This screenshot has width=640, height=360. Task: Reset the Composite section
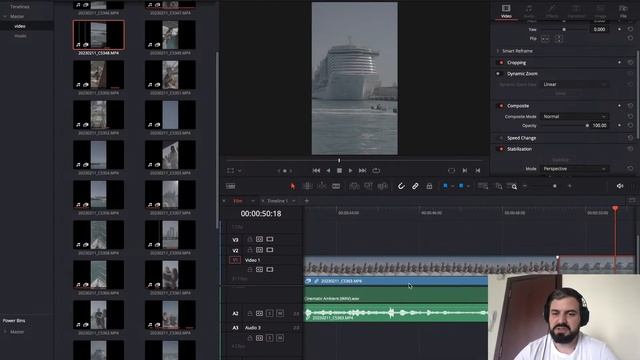(x=630, y=106)
